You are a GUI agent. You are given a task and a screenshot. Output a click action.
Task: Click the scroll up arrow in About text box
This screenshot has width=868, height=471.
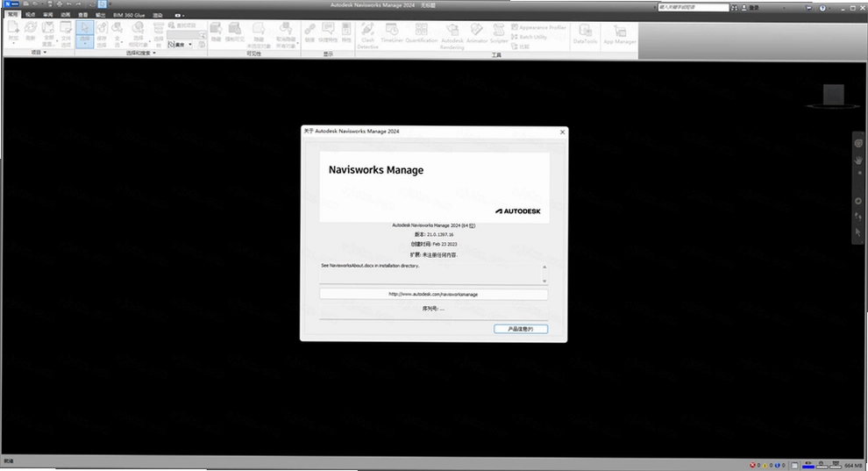pos(544,267)
